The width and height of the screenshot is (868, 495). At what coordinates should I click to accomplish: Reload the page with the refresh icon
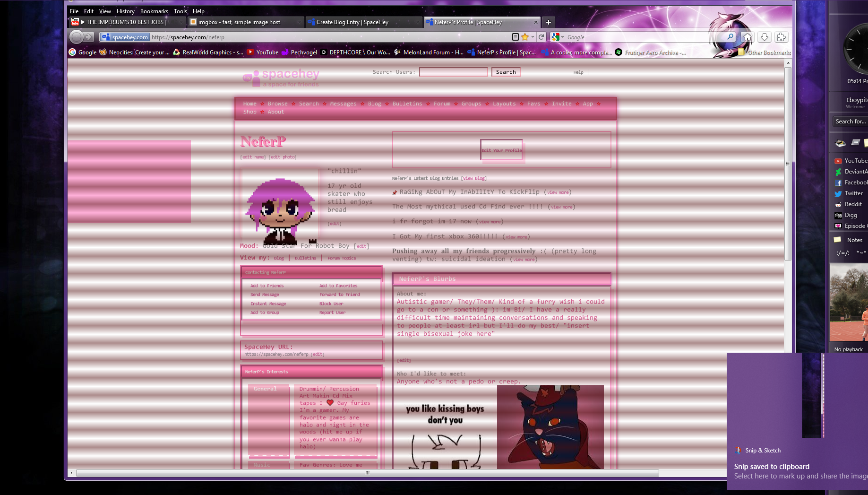(541, 37)
